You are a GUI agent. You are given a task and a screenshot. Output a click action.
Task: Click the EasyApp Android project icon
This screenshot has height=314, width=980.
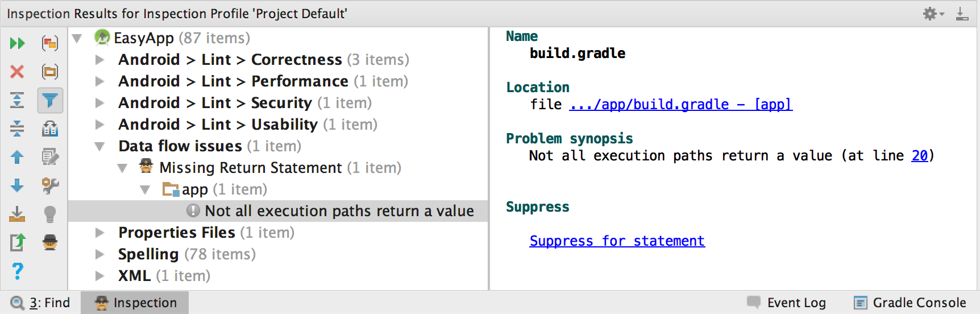click(x=102, y=38)
